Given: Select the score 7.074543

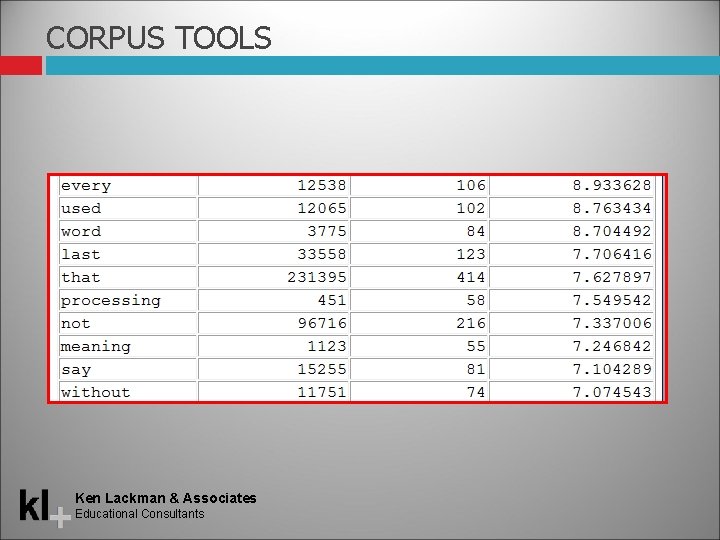Looking at the screenshot, I should [612, 392].
